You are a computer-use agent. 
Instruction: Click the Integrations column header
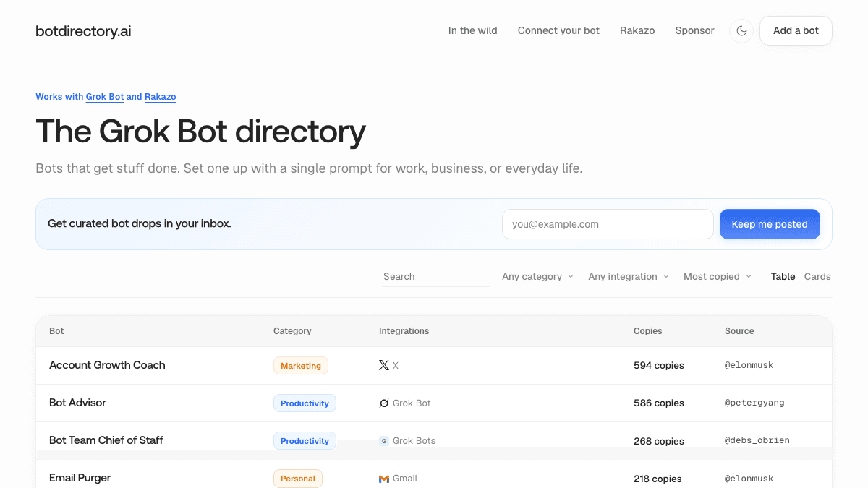pyautogui.click(x=404, y=331)
